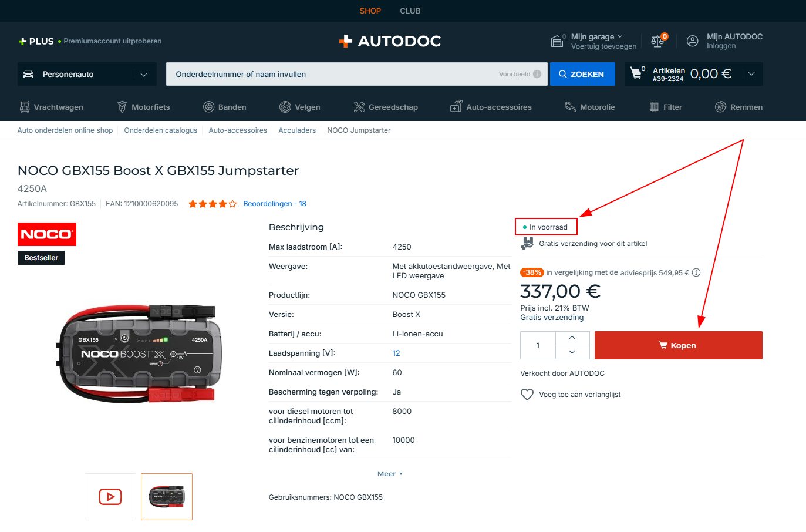
Task: Select the jumpstarter photo thumbnail
Action: pyautogui.click(x=167, y=497)
